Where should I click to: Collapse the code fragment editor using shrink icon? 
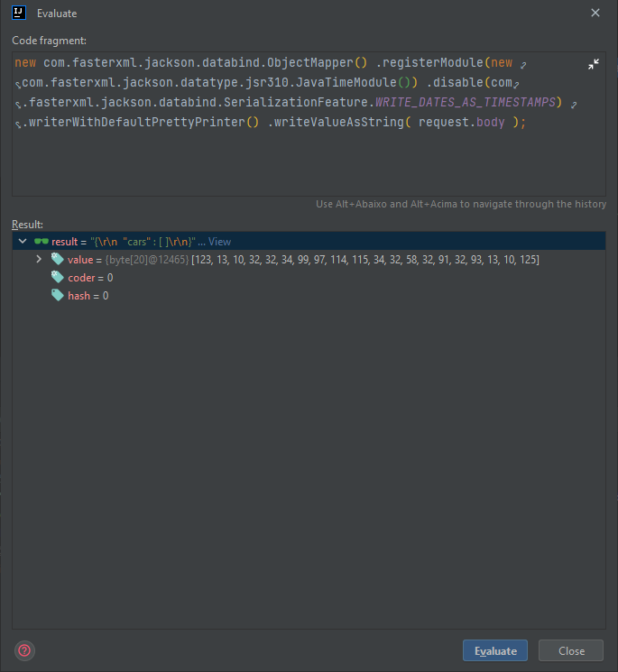[593, 64]
